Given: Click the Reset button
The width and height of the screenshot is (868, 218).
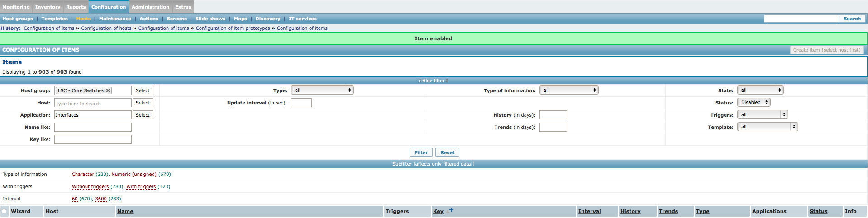Looking at the screenshot, I should click(x=447, y=152).
